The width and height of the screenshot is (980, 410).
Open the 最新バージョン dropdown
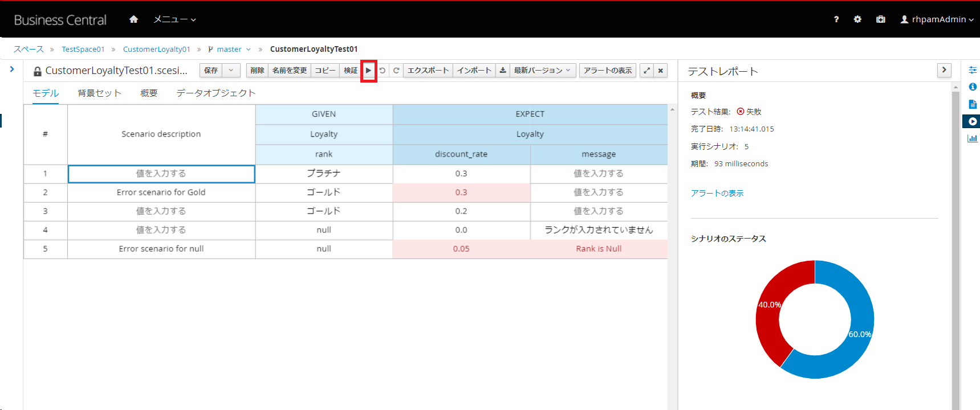coord(542,71)
